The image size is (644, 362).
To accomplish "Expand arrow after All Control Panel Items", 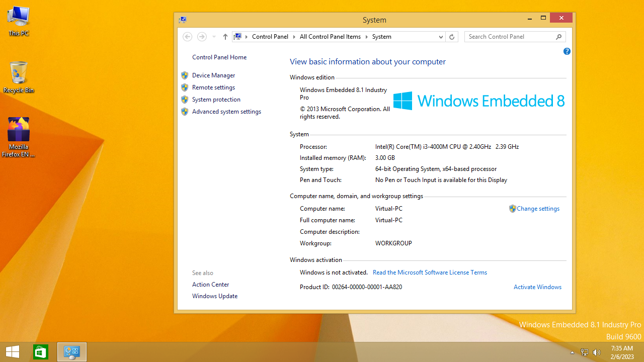I will [367, 37].
